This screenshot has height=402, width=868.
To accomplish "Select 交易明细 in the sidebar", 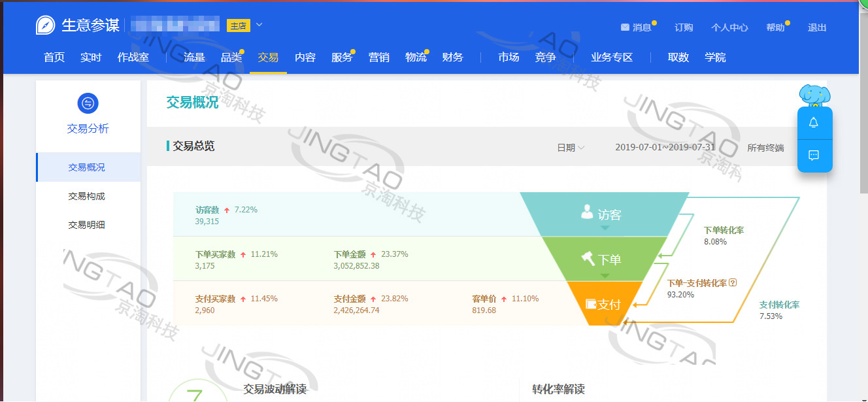I will point(86,225).
